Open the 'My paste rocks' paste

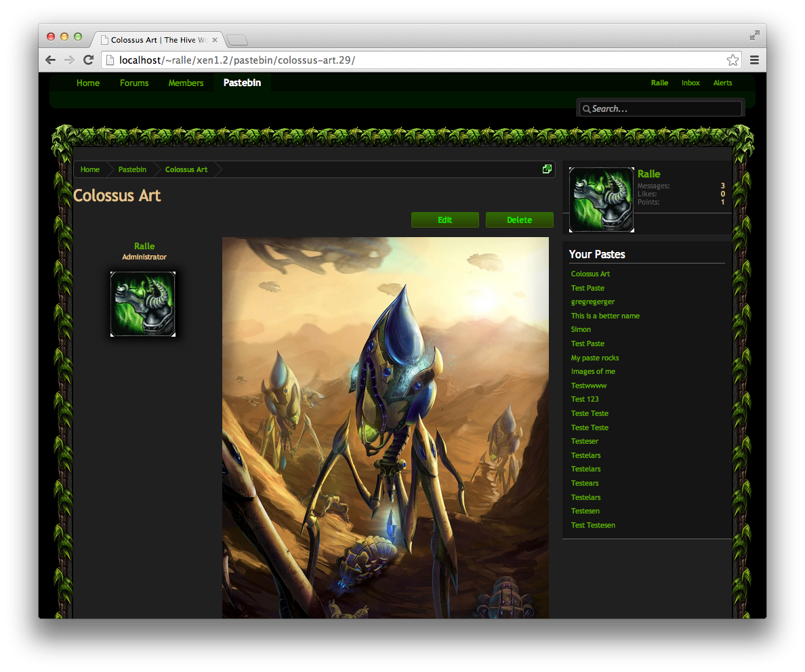tap(595, 358)
